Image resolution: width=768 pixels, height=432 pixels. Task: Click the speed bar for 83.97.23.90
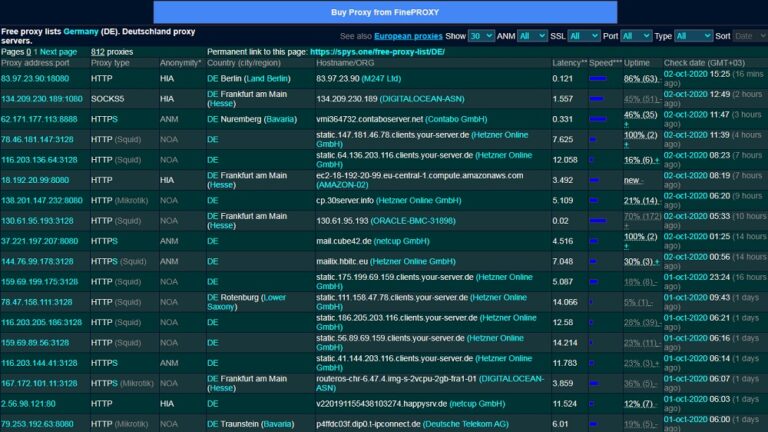click(598, 78)
